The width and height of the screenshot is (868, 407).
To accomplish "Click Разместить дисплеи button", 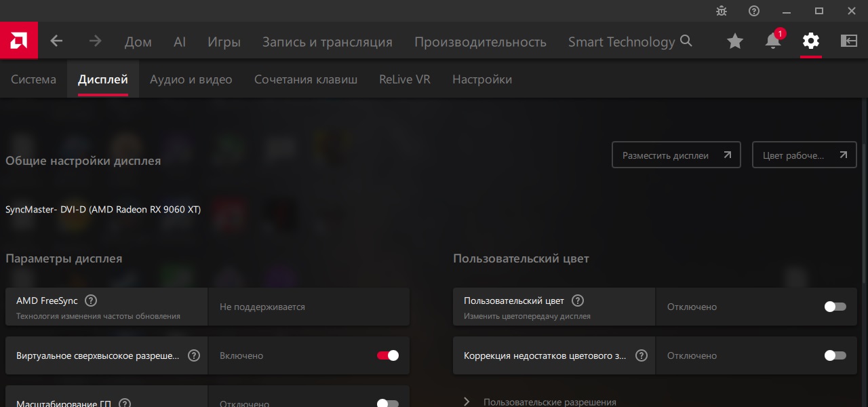I will click(676, 155).
